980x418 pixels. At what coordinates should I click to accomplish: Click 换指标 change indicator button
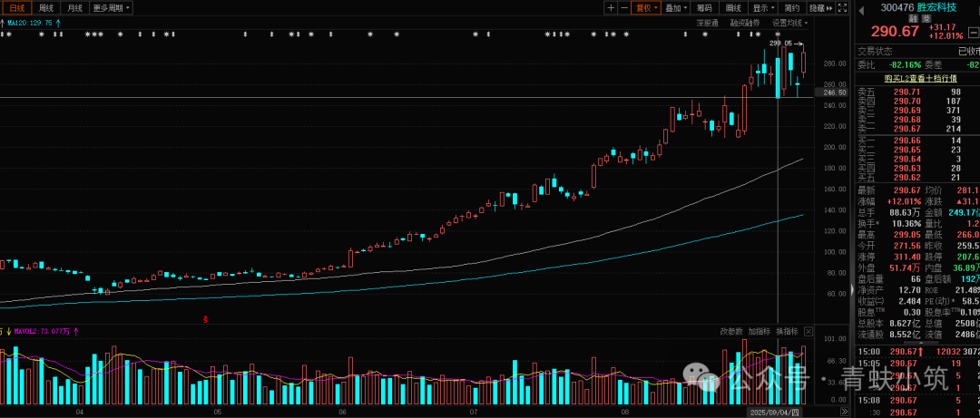coord(788,331)
